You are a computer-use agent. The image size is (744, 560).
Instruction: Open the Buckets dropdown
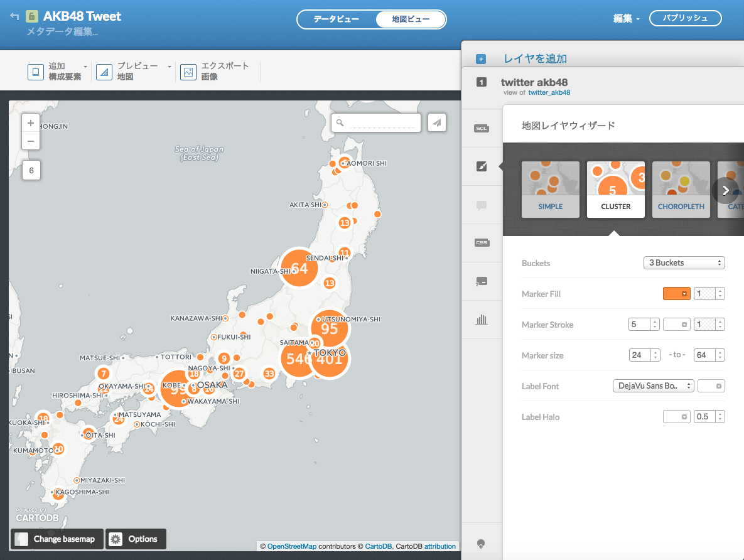684,263
